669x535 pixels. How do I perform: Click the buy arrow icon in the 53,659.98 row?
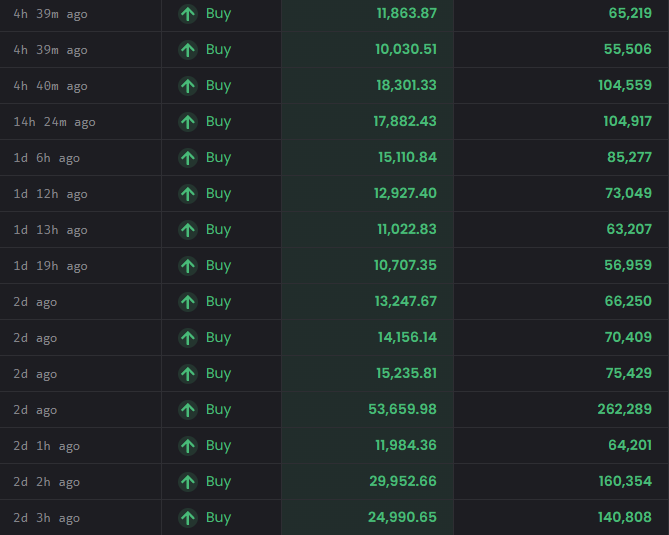[188, 410]
